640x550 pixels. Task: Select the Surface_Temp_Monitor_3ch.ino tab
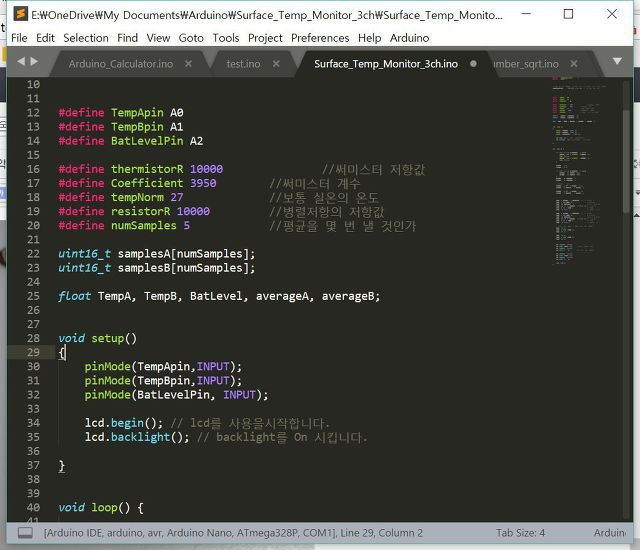click(386, 64)
